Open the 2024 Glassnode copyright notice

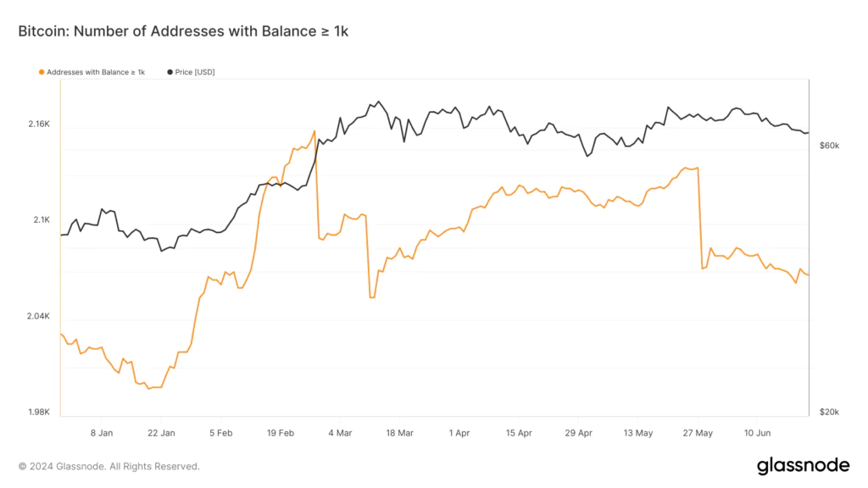point(109,466)
